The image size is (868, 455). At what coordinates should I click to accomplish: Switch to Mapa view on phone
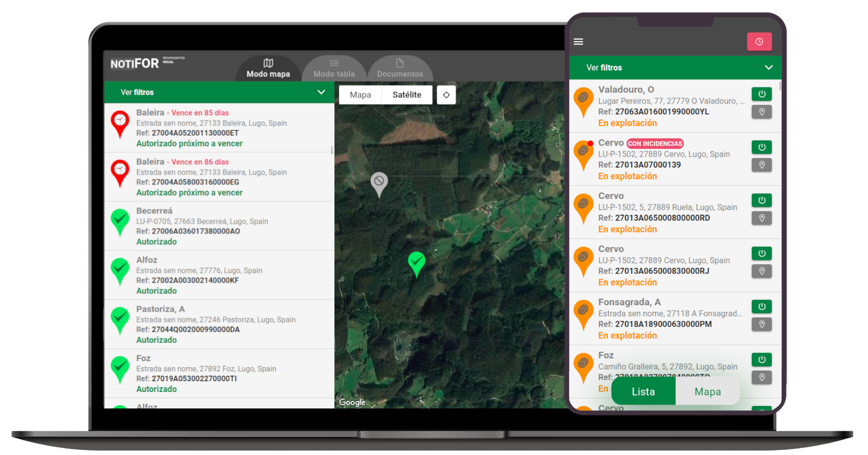click(x=707, y=392)
